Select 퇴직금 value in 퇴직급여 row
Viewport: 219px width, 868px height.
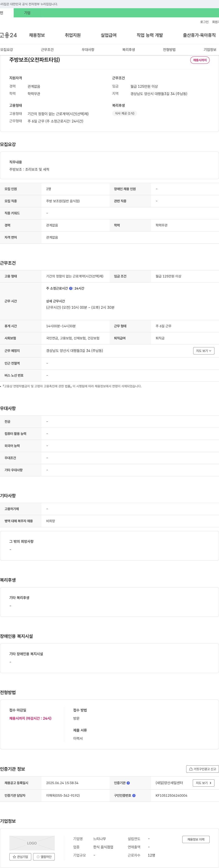coord(160,338)
